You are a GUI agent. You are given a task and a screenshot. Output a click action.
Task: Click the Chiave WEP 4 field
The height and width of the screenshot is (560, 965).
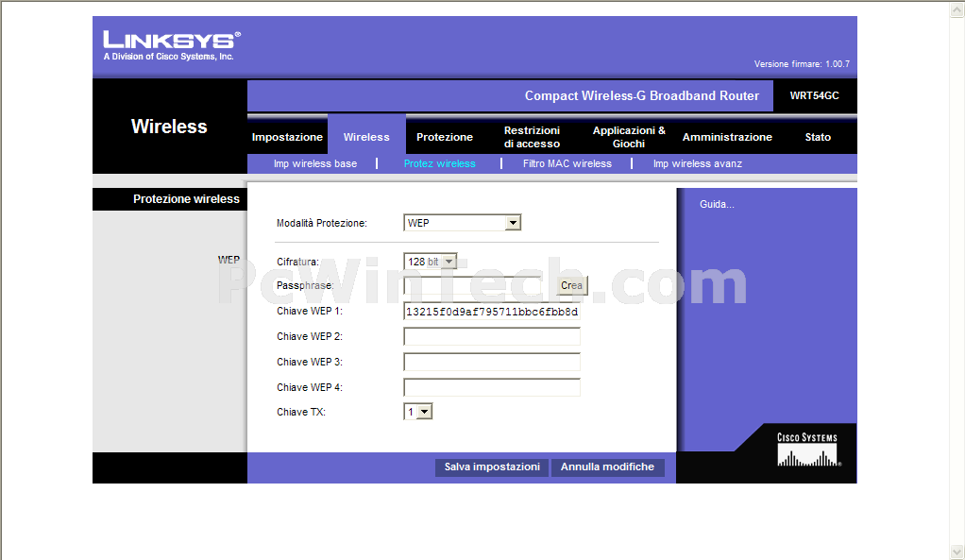coord(492,387)
